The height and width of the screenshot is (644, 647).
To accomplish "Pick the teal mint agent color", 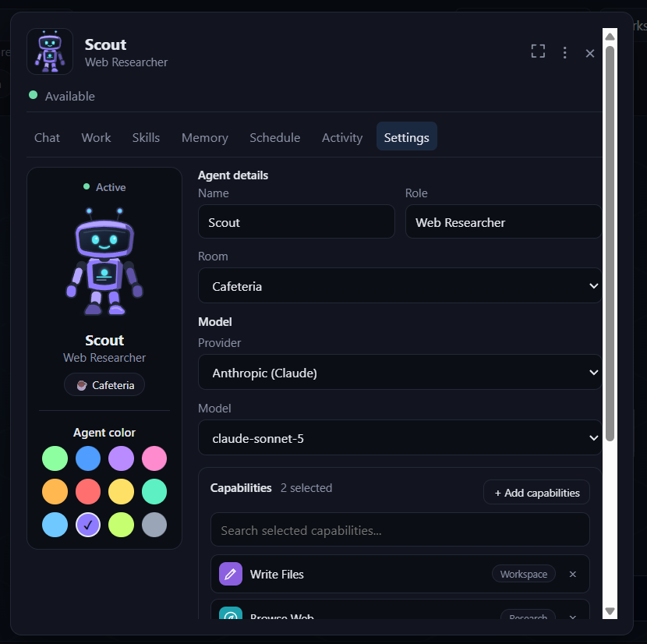I will 154,491.
